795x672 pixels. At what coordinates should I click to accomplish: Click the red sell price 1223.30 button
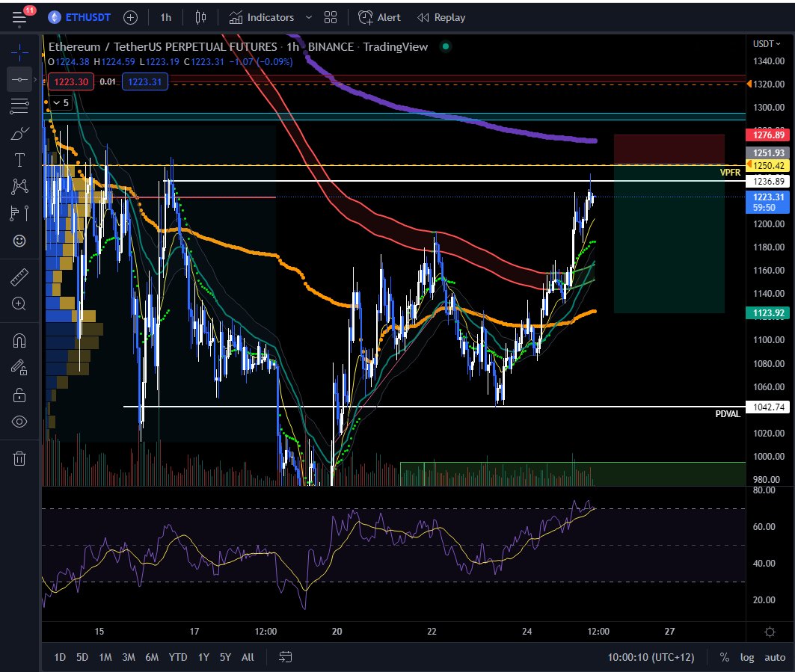pos(71,81)
